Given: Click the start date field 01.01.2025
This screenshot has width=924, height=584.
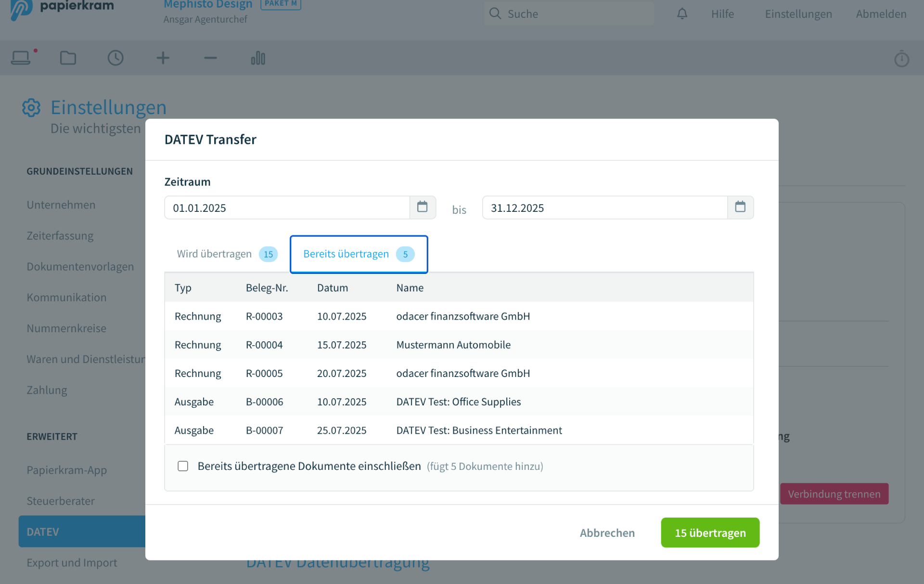Looking at the screenshot, I should click(287, 208).
